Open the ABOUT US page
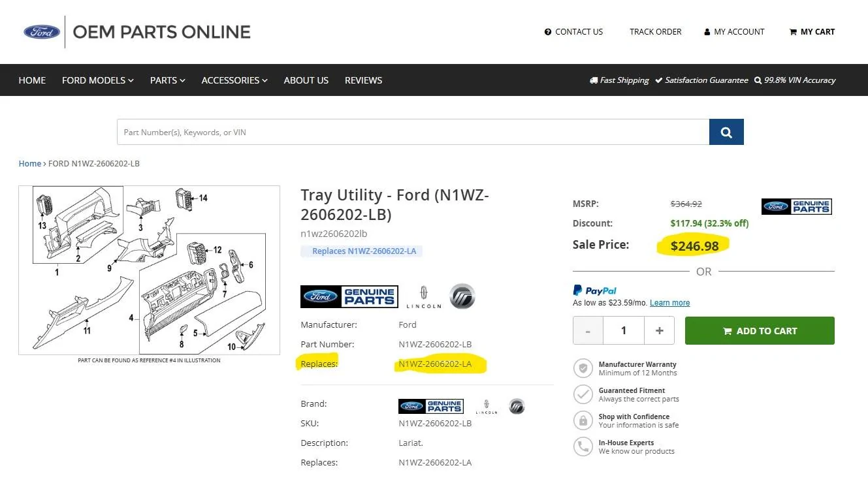868x487 pixels. click(x=306, y=80)
